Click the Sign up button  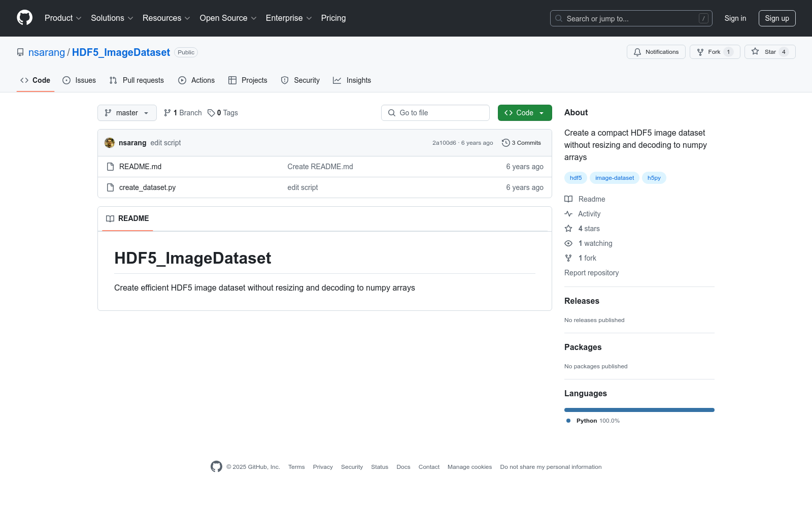pyautogui.click(x=777, y=18)
